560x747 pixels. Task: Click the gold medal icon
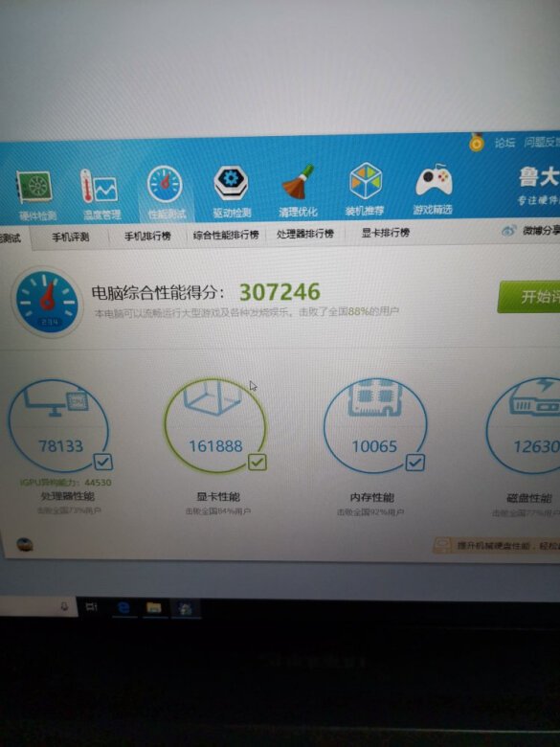pos(476,143)
